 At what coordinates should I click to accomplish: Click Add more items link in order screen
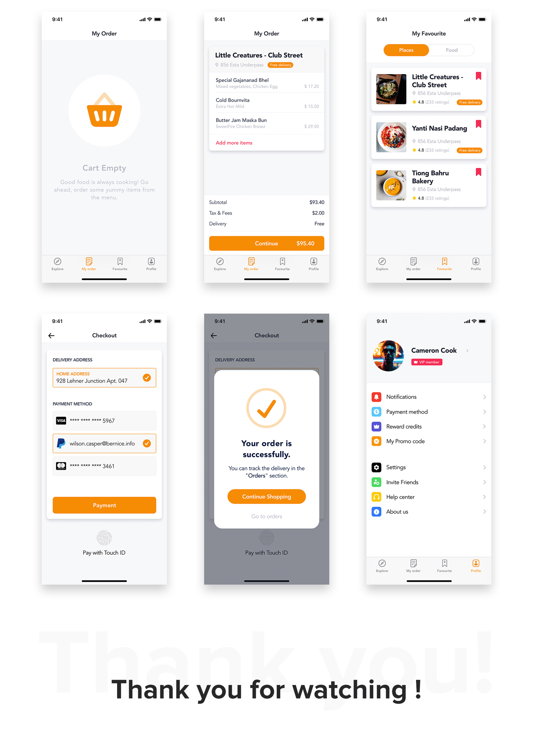(235, 143)
